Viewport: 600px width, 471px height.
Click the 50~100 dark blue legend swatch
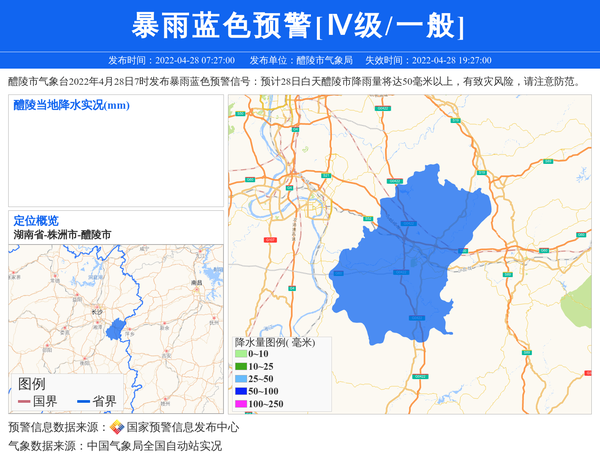point(240,391)
